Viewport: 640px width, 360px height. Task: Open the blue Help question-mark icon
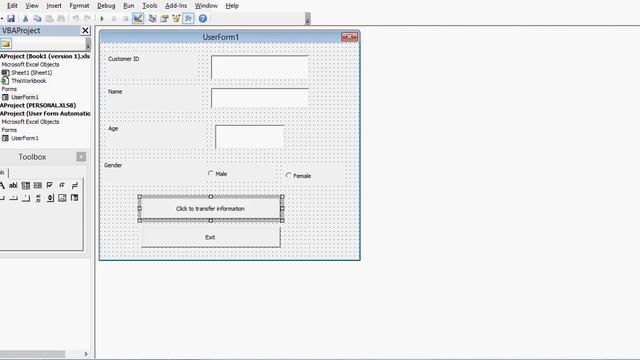[202, 18]
